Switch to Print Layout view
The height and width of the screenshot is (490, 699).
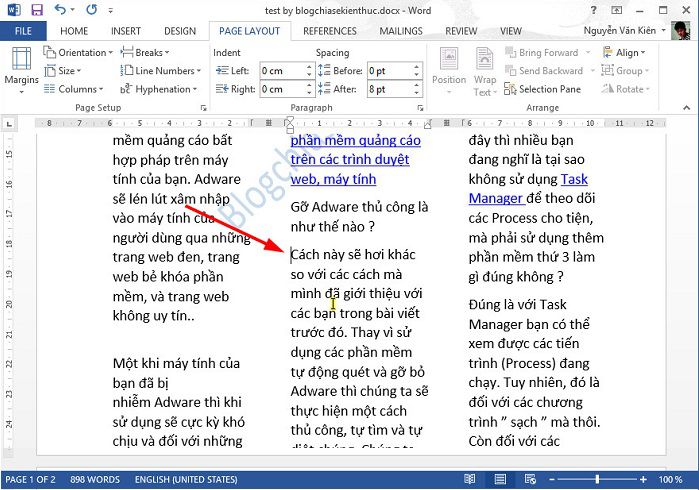click(x=500, y=479)
